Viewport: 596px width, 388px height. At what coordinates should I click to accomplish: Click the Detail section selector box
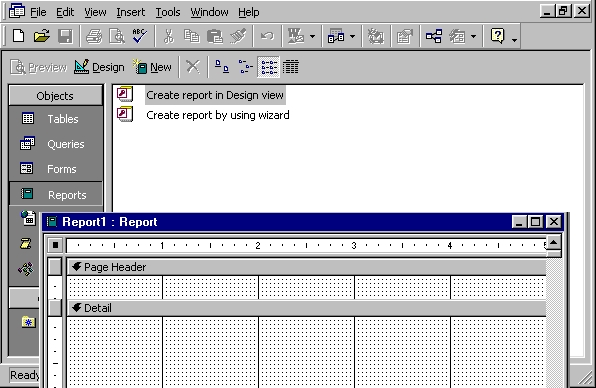click(55, 307)
